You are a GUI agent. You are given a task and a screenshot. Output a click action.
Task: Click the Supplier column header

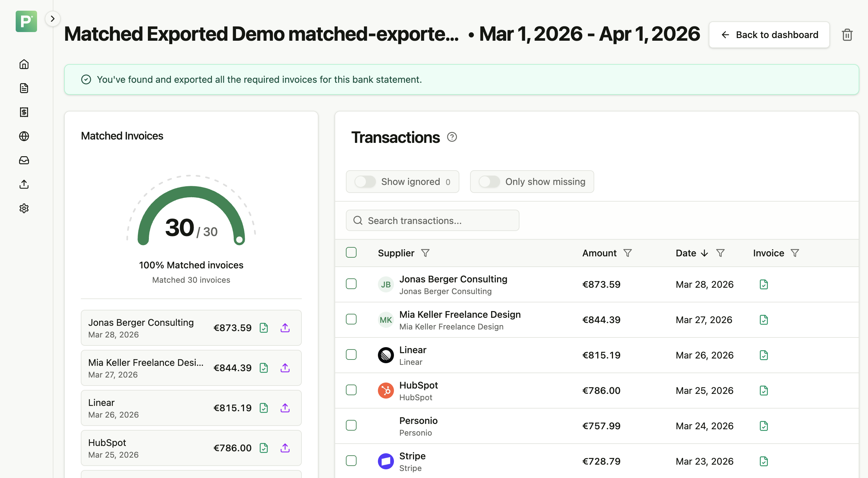[396, 253]
